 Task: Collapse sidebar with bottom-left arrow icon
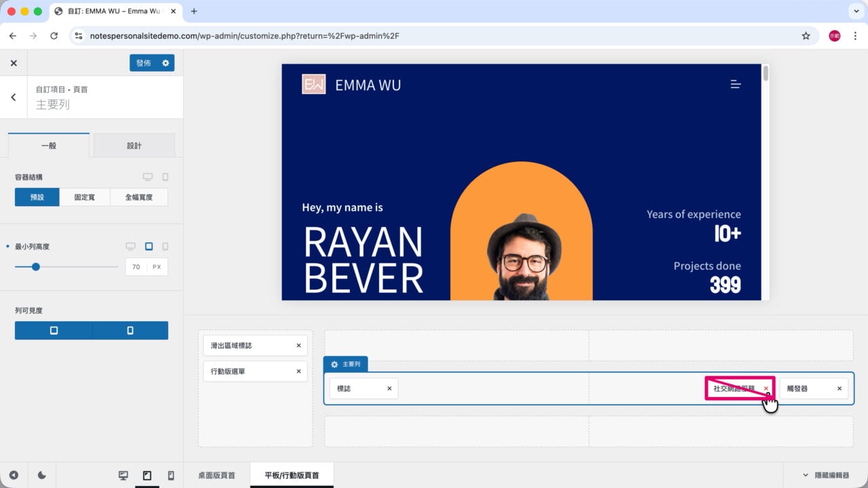coord(14,476)
